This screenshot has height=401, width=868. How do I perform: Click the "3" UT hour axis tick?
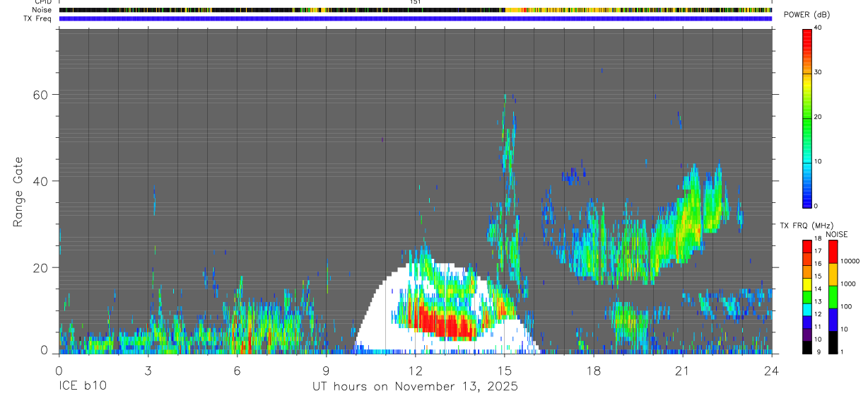148,370
